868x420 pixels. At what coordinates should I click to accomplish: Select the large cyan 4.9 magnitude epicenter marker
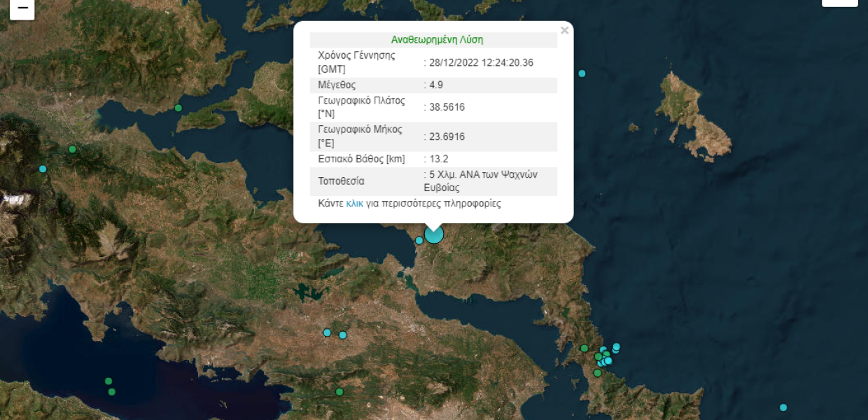434,234
